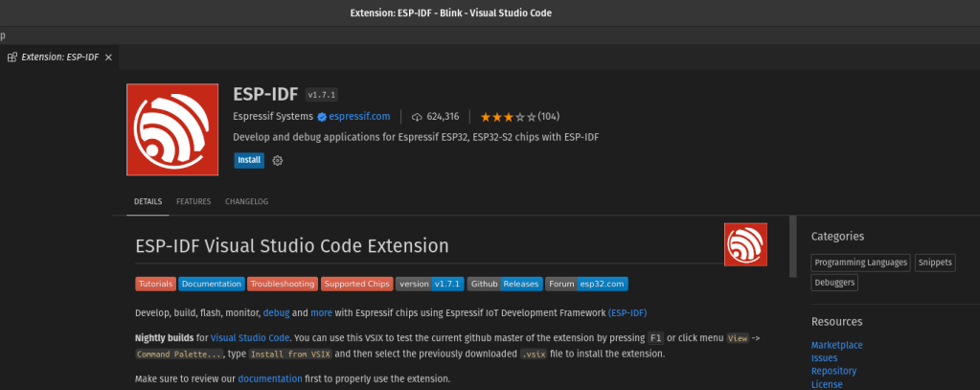Select the Debuggers category tag
The image size is (980, 390).
coord(834,283)
